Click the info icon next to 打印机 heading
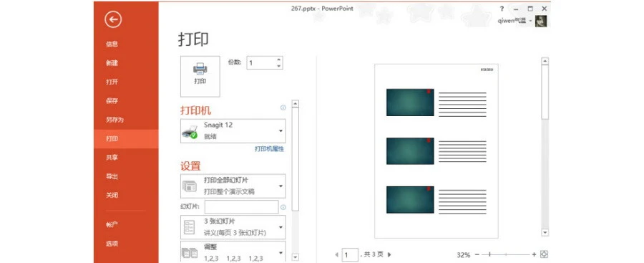The image size is (644, 263). tap(283, 107)
